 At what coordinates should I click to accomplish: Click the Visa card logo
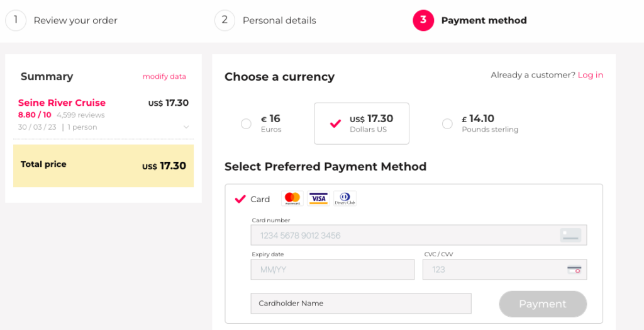[319, 198]
